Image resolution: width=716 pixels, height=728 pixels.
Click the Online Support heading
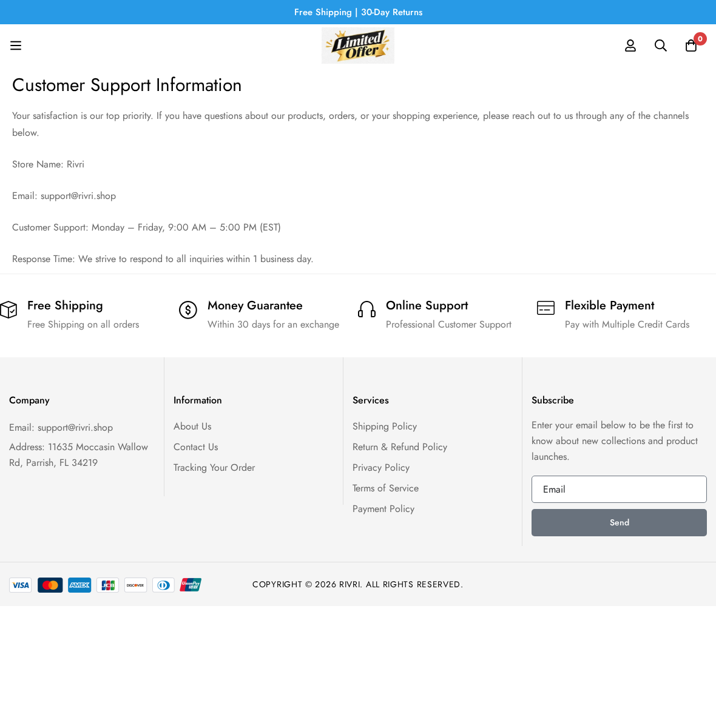pyautogui.click(x=427, y=306)
